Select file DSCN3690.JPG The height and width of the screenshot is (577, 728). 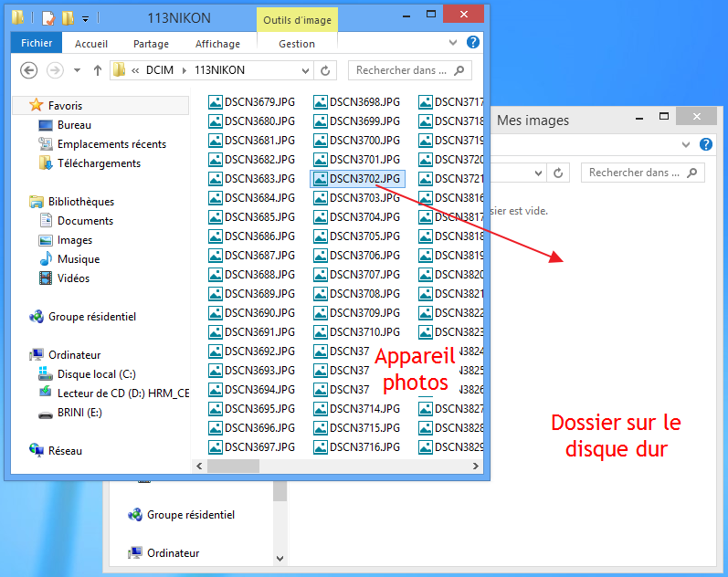click(251, 313)
